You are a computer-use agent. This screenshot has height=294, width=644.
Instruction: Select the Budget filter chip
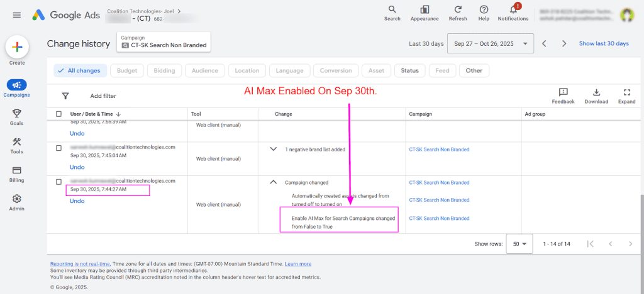pos(127,70)
